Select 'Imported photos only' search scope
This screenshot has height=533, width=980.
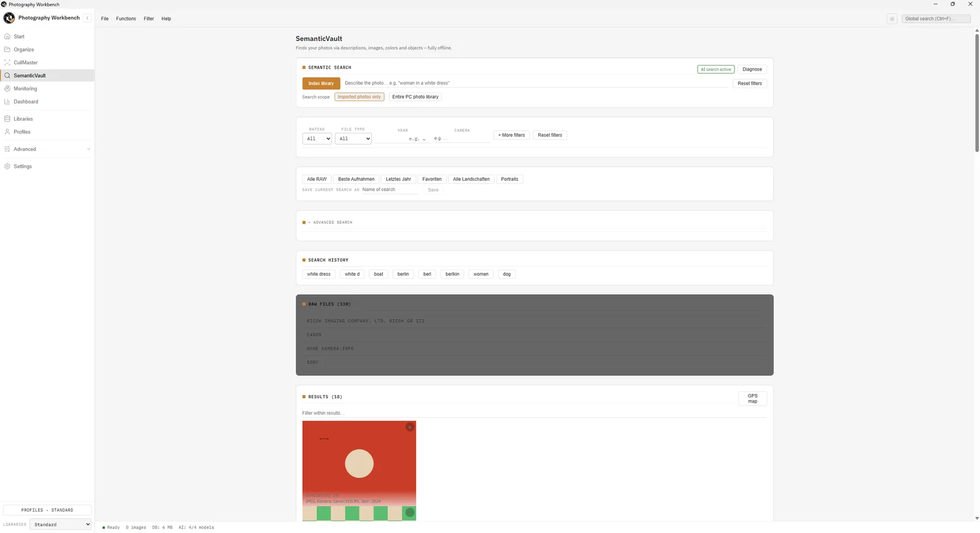(x=360, y=97)
